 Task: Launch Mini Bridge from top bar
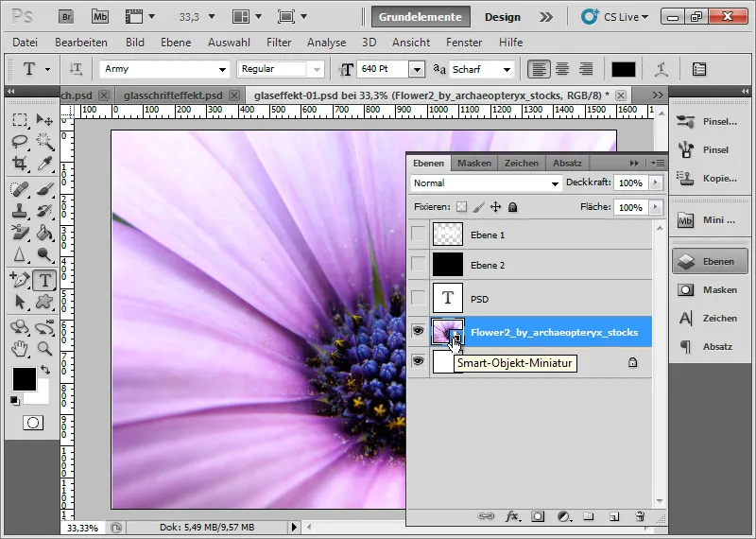100,17
